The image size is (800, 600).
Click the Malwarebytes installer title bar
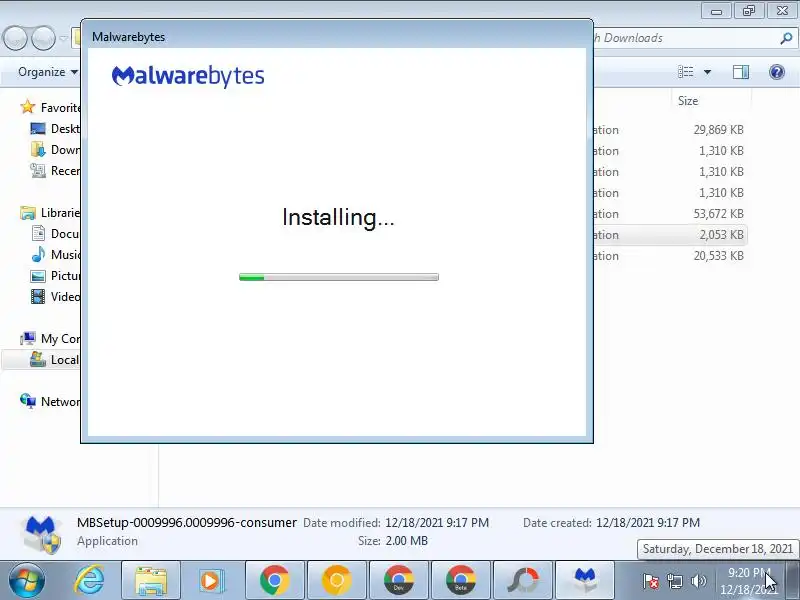(x=337, y=37)
